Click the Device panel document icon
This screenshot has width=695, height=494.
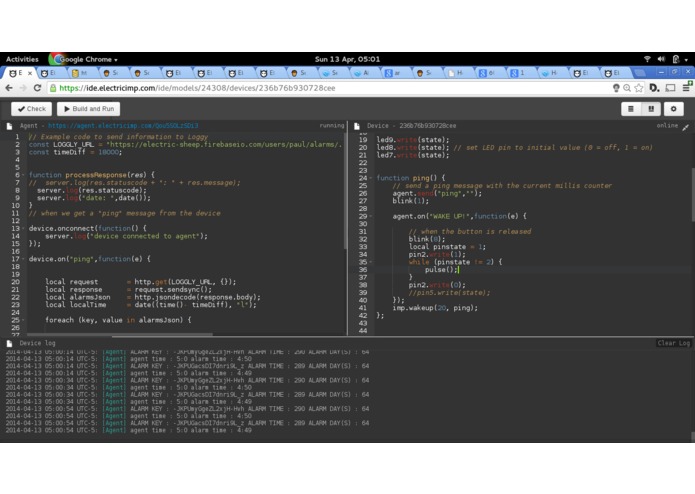pos(357,126)
